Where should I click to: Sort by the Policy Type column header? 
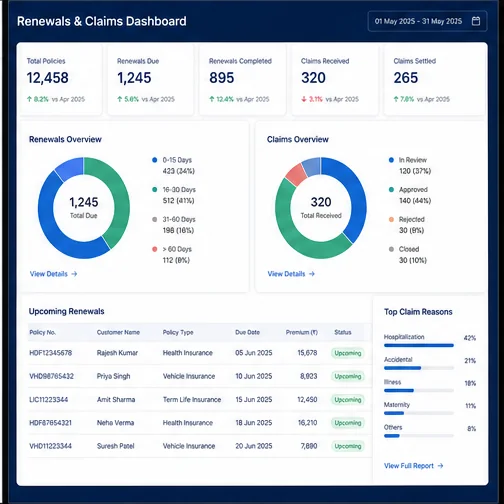point(178,332)
